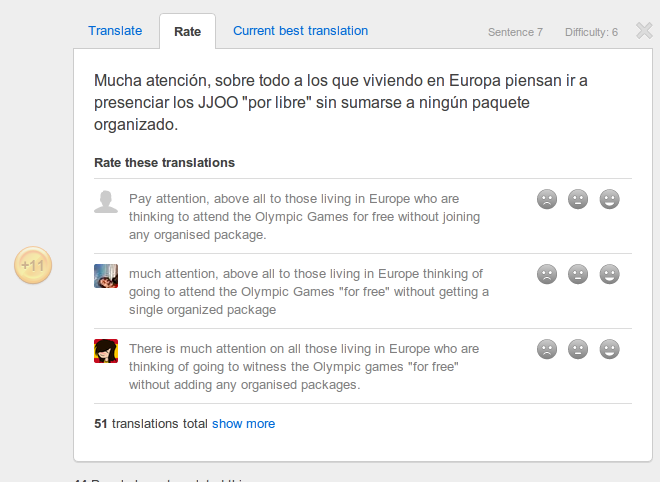Open second translator's profile picture

coord(106,276)
